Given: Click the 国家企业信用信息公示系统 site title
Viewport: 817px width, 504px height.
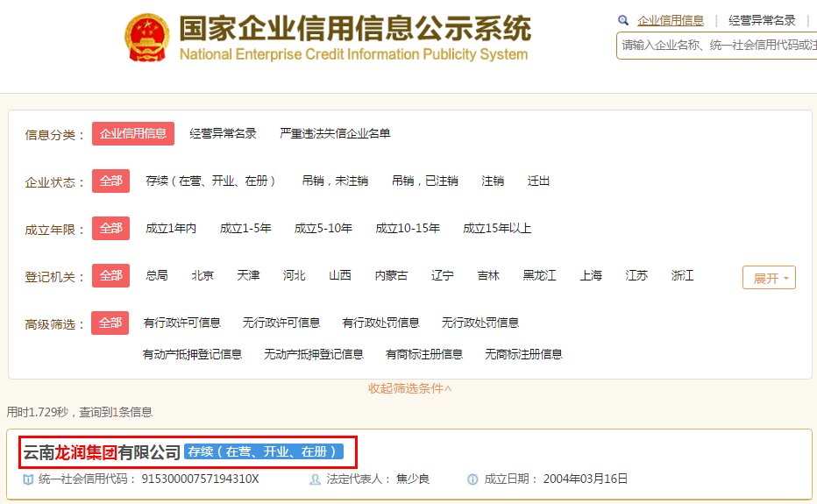Looking at the screenshot, I should 355,28.
